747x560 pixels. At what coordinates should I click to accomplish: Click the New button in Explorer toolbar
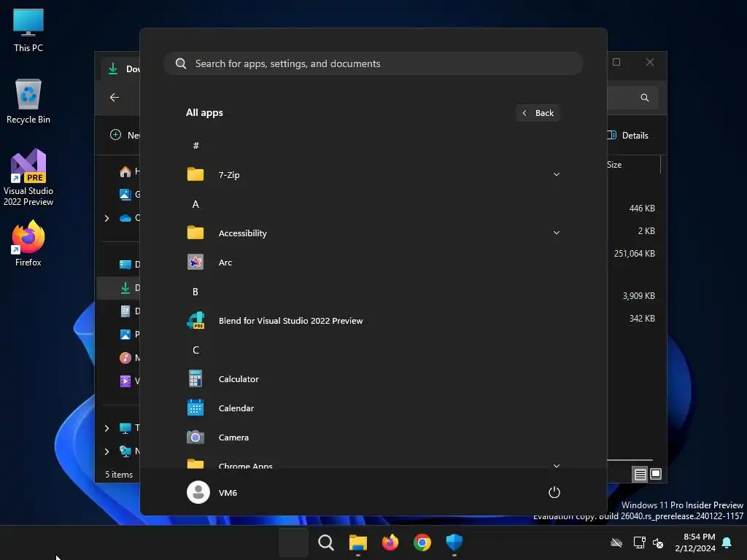tap(125, 135)
